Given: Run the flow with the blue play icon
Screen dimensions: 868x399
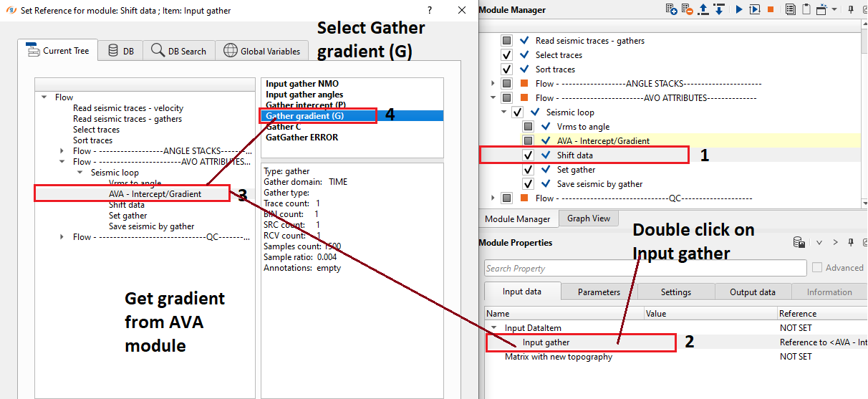Looking at the screenshot, I should pos(739,9).
